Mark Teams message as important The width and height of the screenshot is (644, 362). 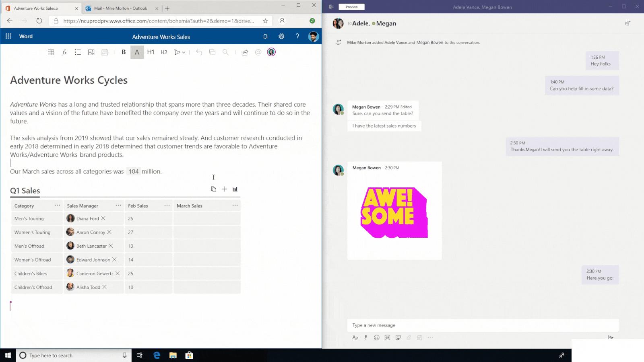[366, 338]
